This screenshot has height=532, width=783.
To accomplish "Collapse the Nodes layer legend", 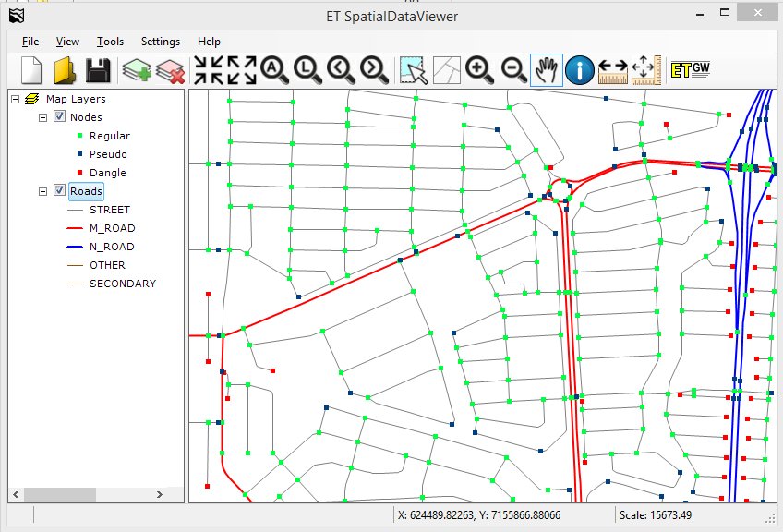I will [x=42, y=117].
